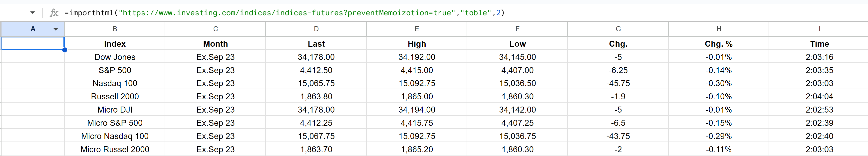
Task: Select the 'Dow Jones' cell
Action: (115, 57)
